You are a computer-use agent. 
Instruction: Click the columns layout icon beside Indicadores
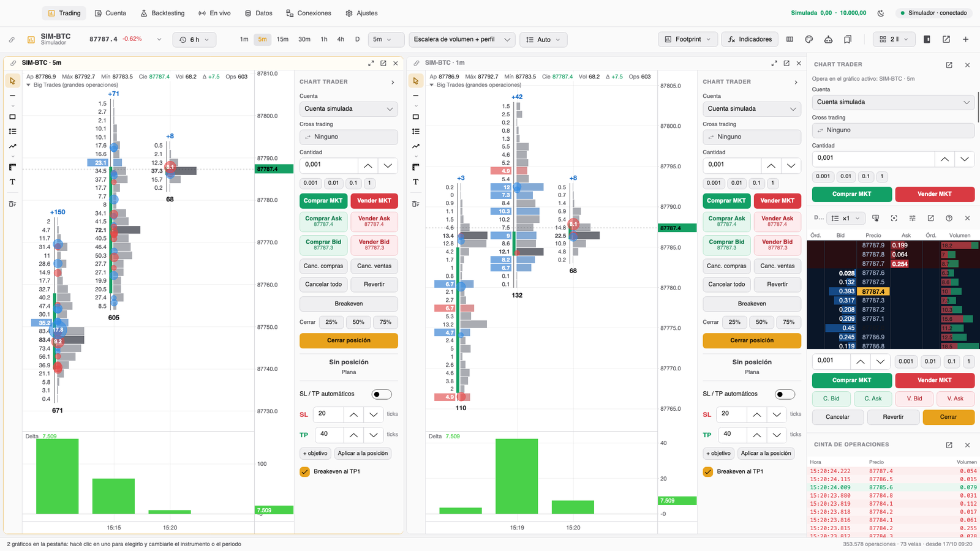790,39
